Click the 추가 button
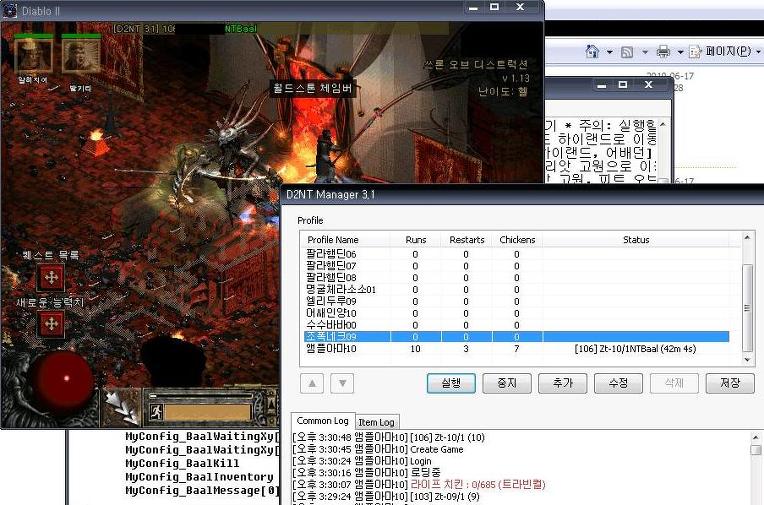 coord(563,383)
